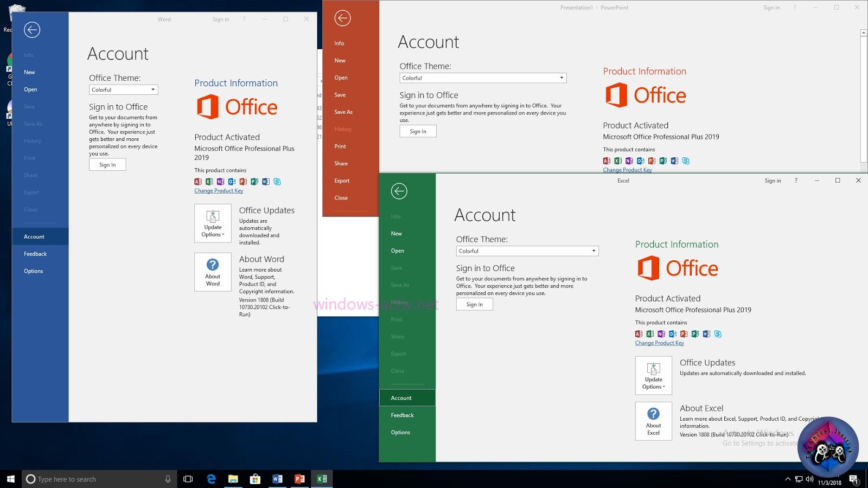The width and height of the screenshot is (868, 488).
Task: Open the help question mark in Excel's title bar
Action: pyautogui.click(x=796, y=181)
